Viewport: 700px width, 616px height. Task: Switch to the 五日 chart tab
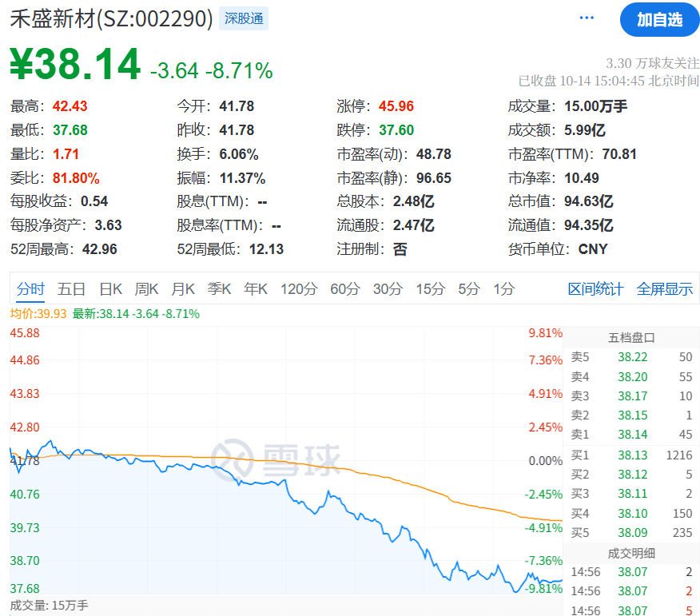click(71, 289)
